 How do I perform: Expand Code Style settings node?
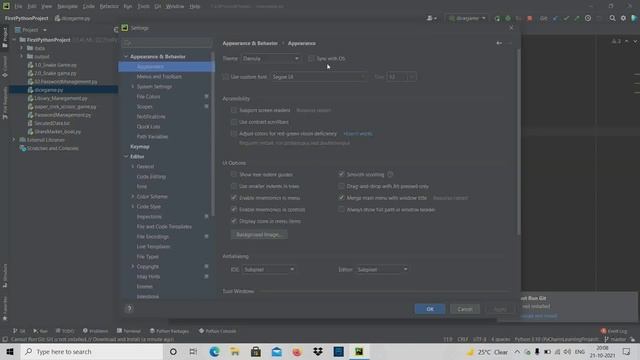pos(133,207)
